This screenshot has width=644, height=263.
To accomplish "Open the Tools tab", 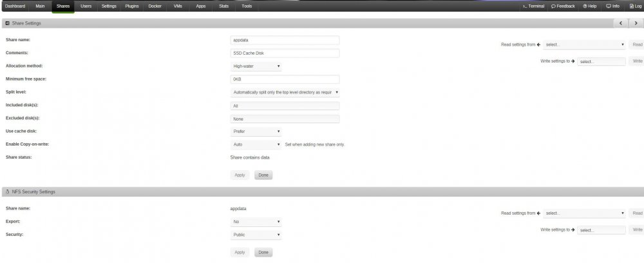I will (247, 6).
